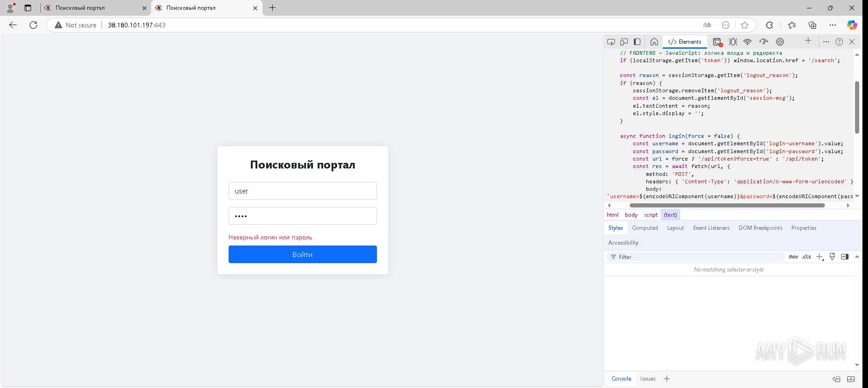Click the horizontal scrollbar of DOM pane
The width and height of the screenshot is (868, 388).
pyautogui.click(x=727, y=205)
